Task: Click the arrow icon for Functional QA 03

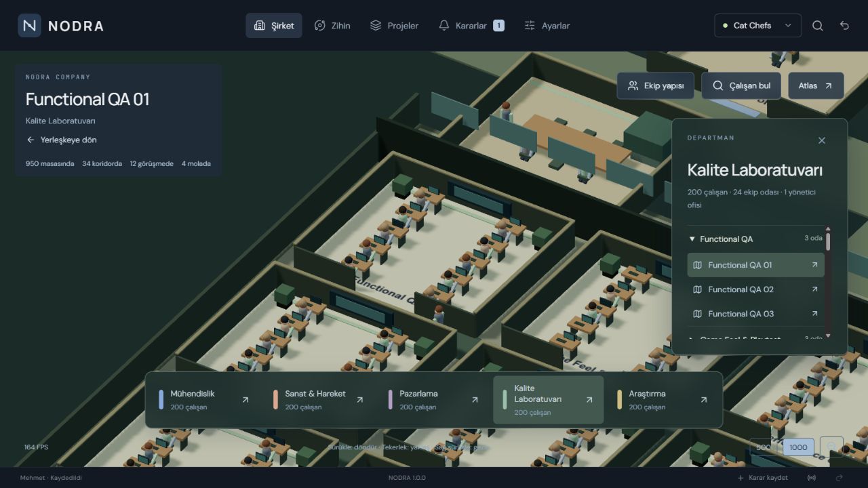Action: click(x=814, y=314)
